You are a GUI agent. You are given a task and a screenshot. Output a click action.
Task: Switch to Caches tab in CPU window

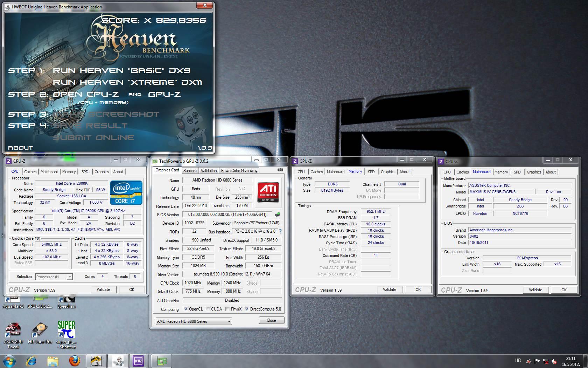tap(30, 172)
